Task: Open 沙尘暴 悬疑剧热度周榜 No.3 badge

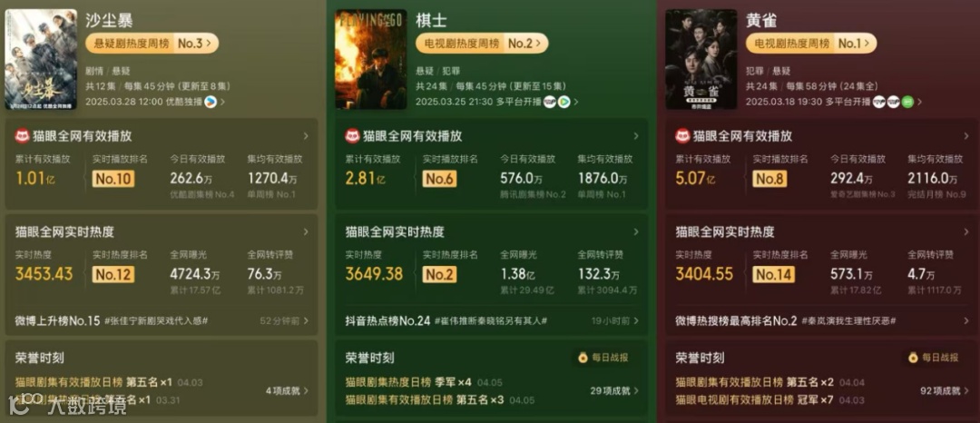Action: click(x=152, y=43)
